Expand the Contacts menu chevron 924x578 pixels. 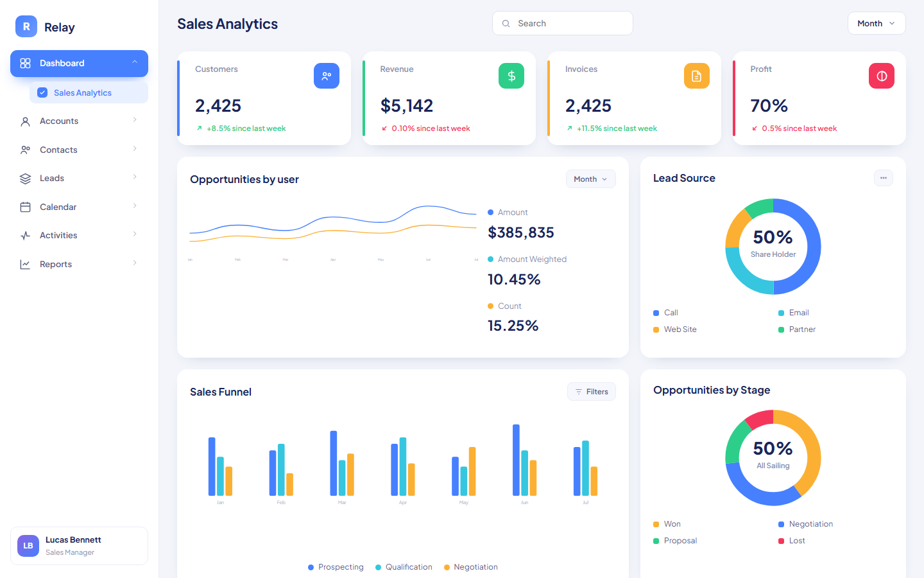[x=135, y=149]
